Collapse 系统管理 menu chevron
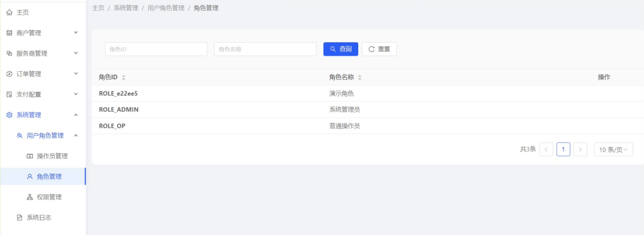 coord(76,115)
